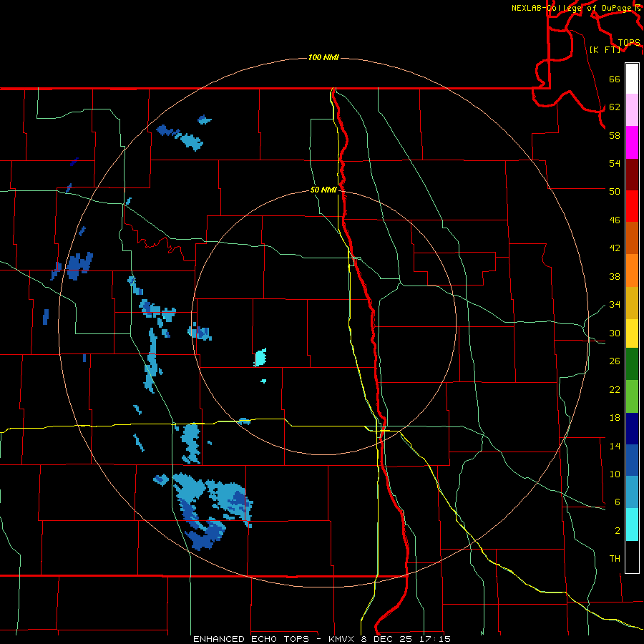Pick the bright cyan swatch in the color scale

tap(632, 525)
